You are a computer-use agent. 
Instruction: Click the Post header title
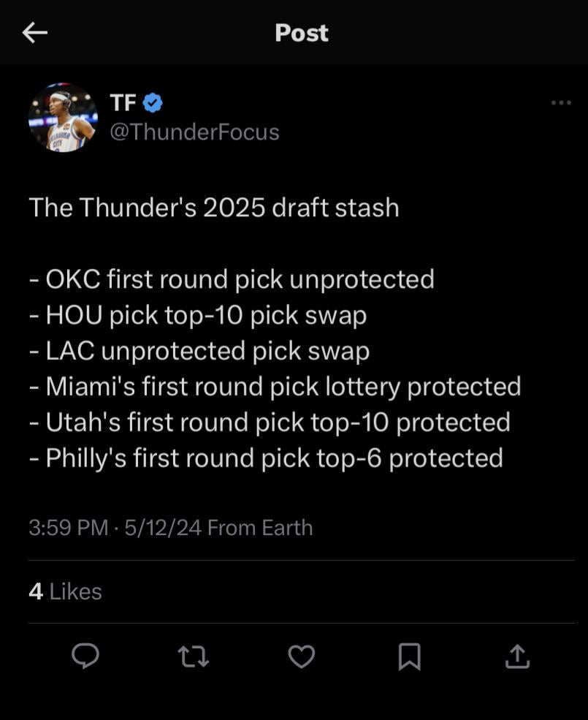tap(302, 33)
